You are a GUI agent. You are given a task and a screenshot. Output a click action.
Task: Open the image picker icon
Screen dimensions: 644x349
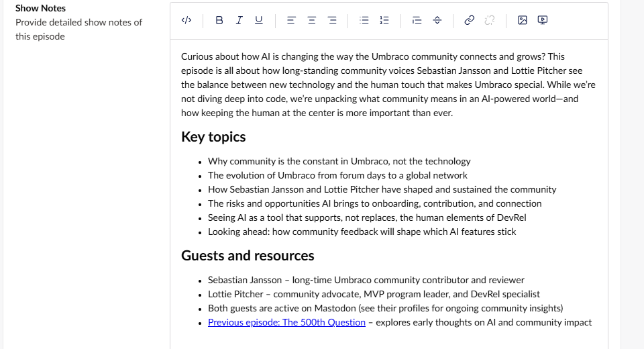[522, 20]
